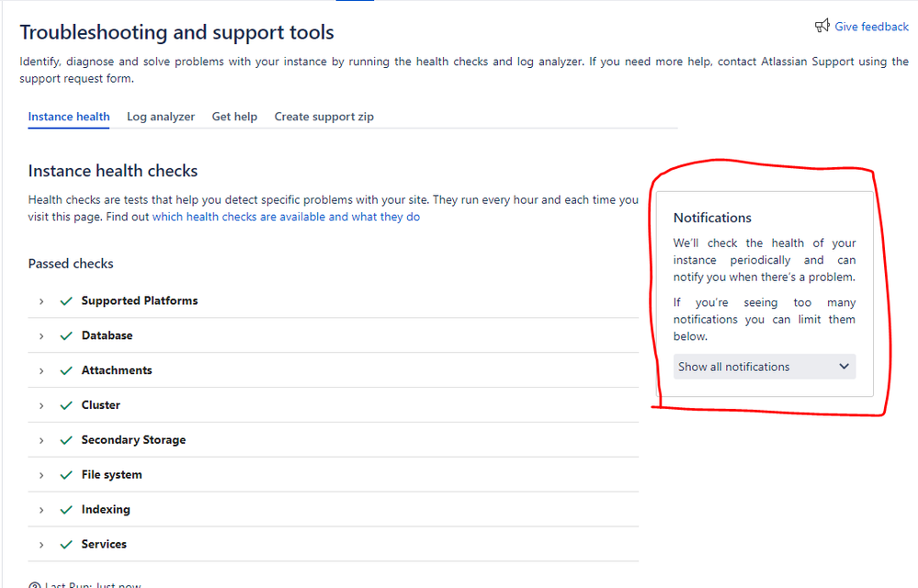The height and width of the screenshot is (588, 918).
Task: Select the Instance health tab
Action: pyautogui.click(x=69, y=117)
